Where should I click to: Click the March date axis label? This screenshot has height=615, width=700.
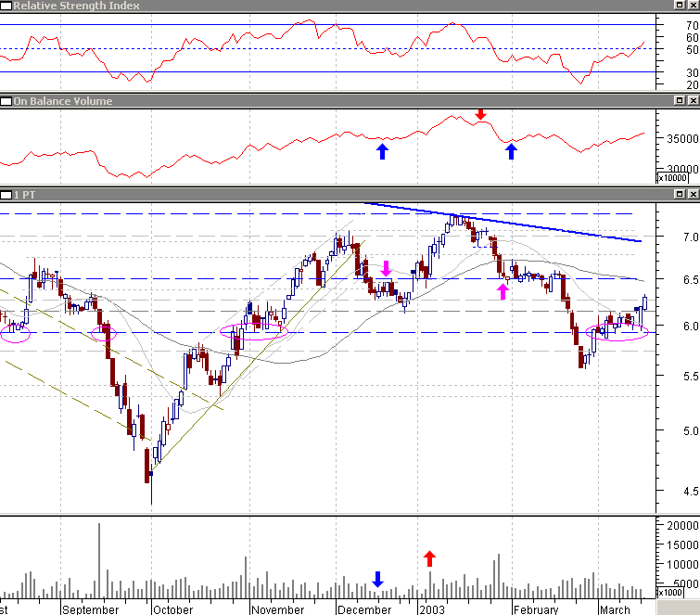pyautogui.click(x=615, y=609)
